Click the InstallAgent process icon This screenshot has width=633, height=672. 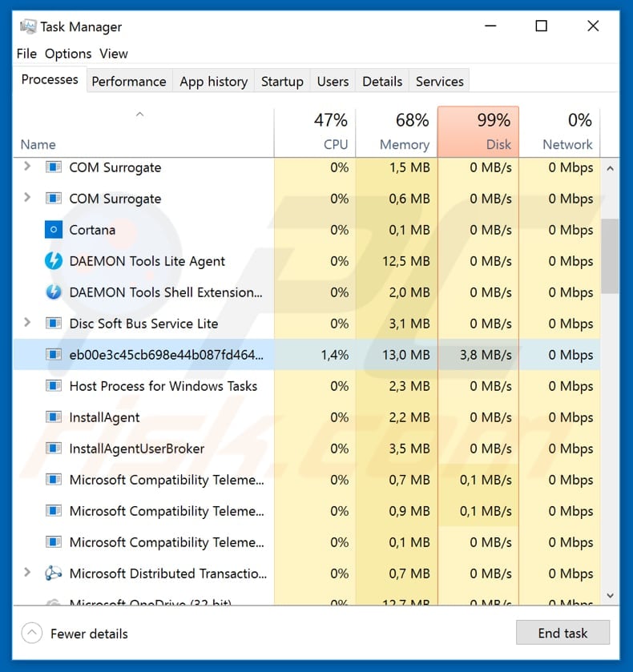point(54,417)
